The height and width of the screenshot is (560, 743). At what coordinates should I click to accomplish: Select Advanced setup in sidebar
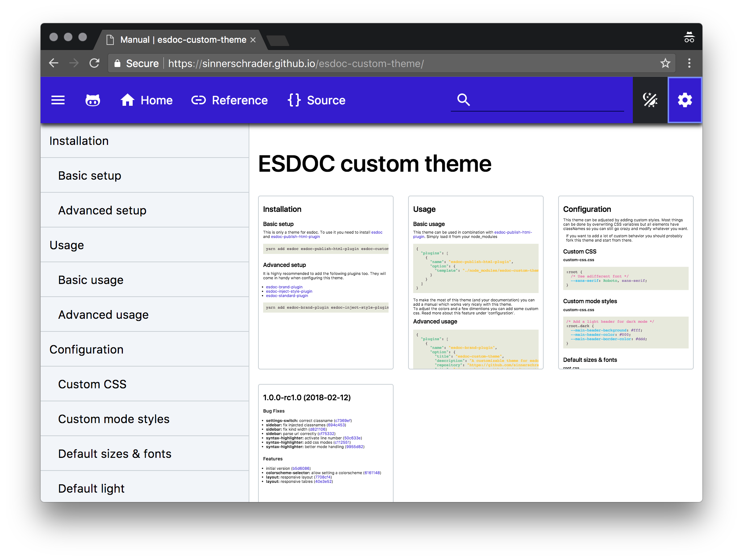click(x=102, y=210)
